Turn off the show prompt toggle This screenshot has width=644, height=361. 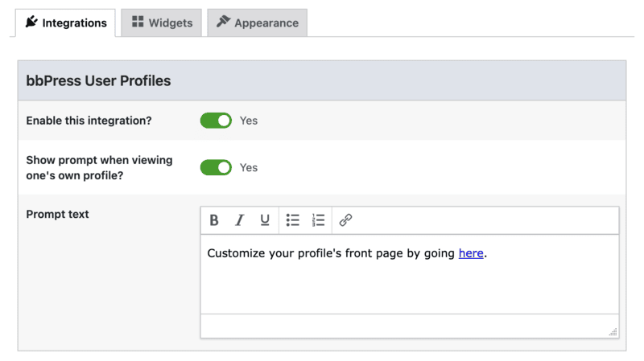click(216, 167)
